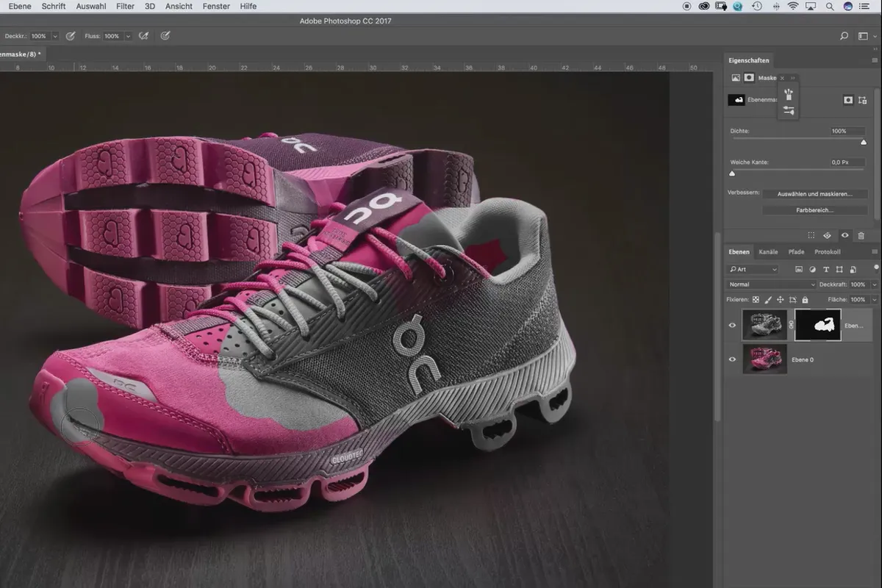Close the collapsed floating dock
The height and width of the screenshot is (588, 882).
click(x=782, y=78)
